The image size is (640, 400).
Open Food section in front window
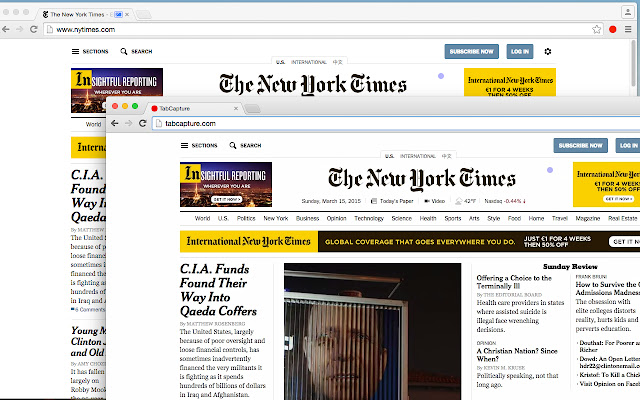(x=514, y=218)
